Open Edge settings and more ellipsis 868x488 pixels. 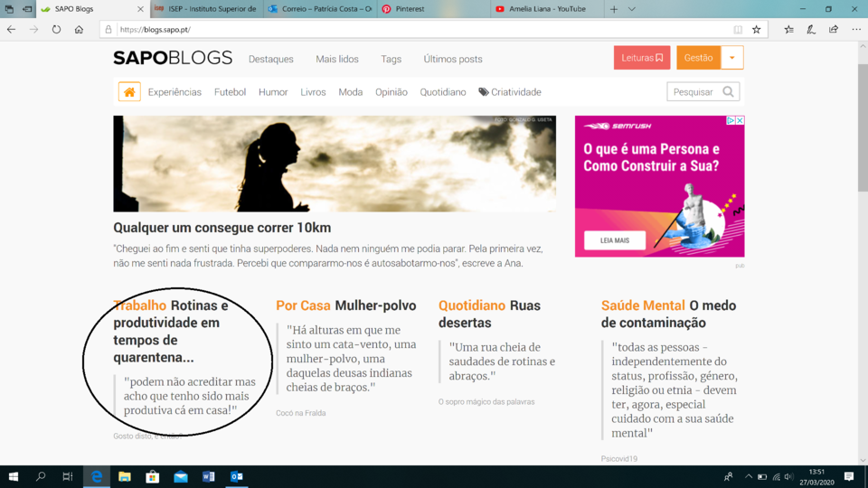click(x=855, y=29)
